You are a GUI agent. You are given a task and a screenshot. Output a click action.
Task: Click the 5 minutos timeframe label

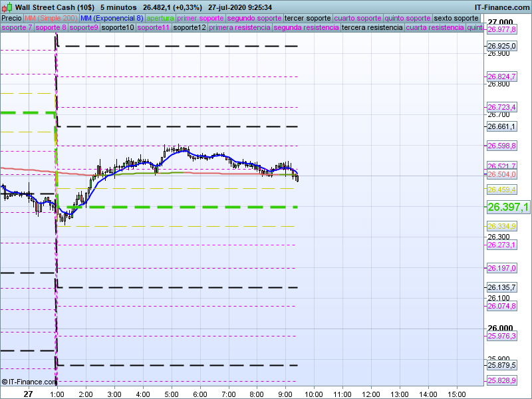tap(118, 7)
